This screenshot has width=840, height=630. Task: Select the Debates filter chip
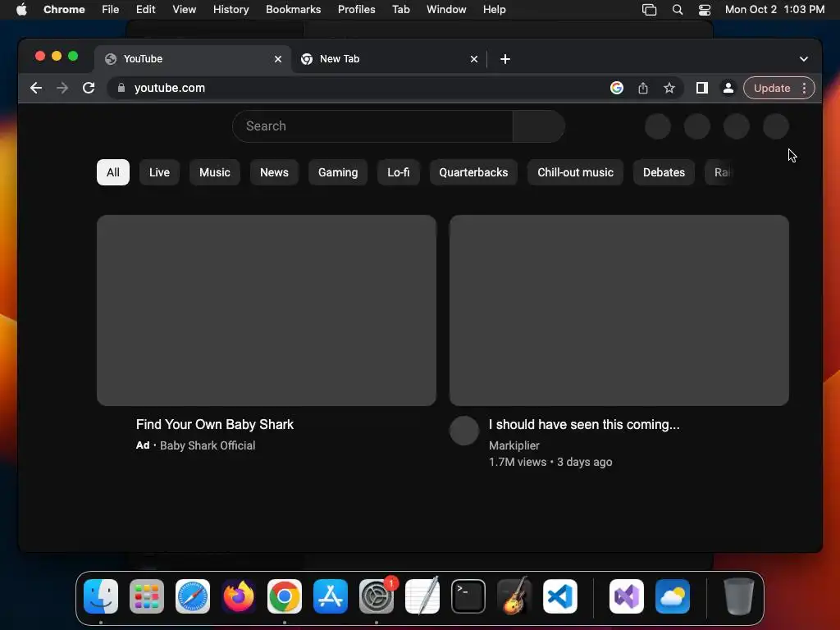tap(664, 172)
